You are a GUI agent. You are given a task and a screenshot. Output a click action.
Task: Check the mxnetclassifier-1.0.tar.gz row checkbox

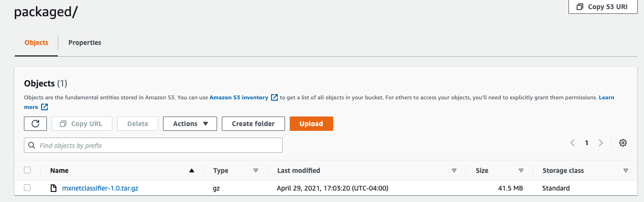27,188
